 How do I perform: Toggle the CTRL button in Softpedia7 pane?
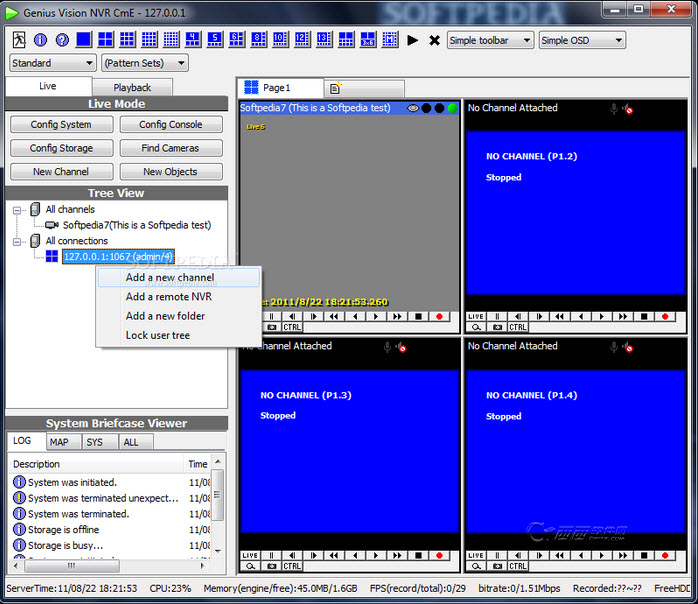(292, 327)
